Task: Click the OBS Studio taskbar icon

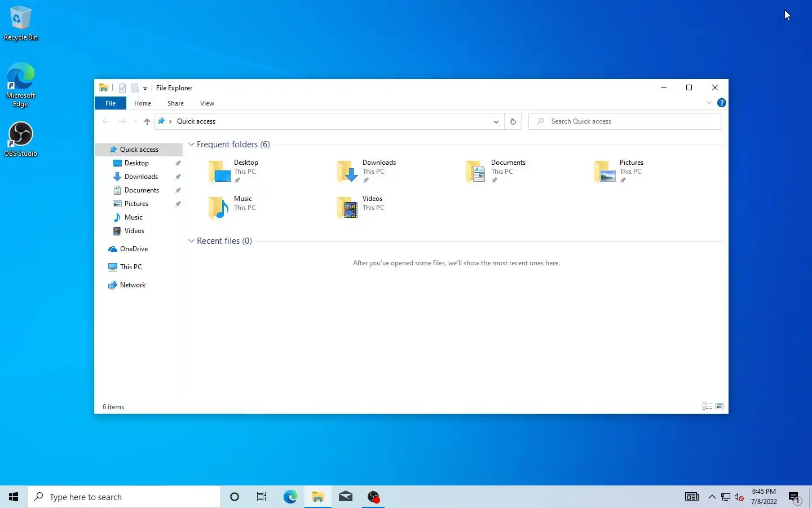Action: [x=373, y=497]
